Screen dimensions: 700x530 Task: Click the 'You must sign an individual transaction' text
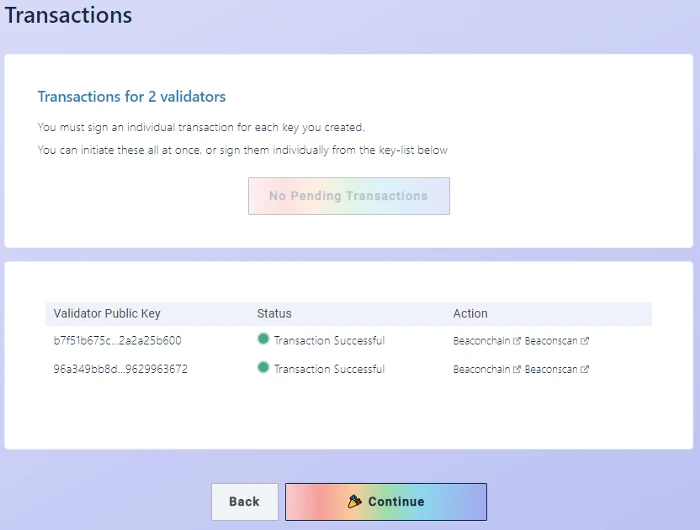pos(201,127)
